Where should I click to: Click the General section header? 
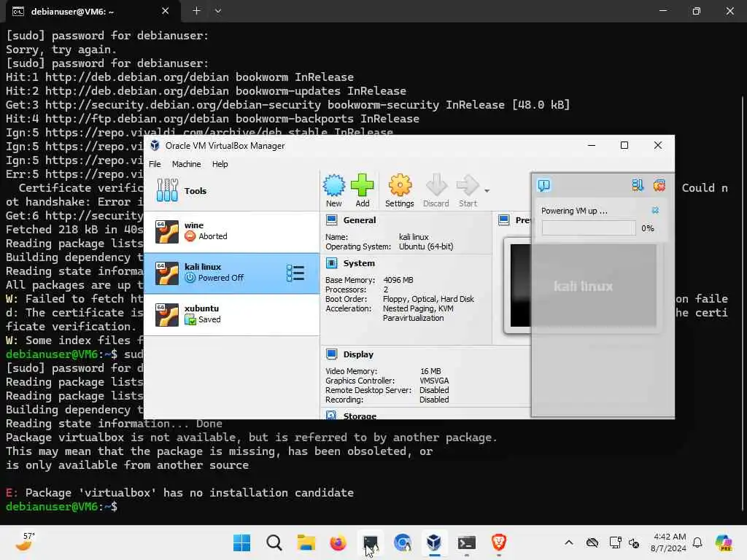359,220
